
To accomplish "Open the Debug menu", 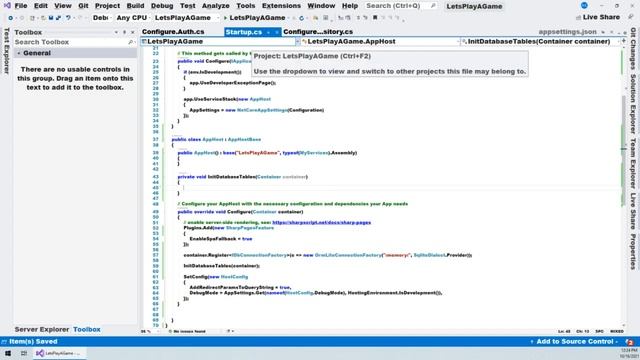I will (x=162, y=6).
